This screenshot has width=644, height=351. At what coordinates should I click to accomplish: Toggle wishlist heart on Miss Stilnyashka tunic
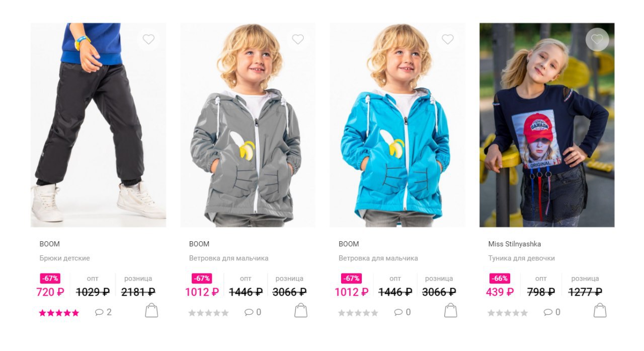(597, 39)
